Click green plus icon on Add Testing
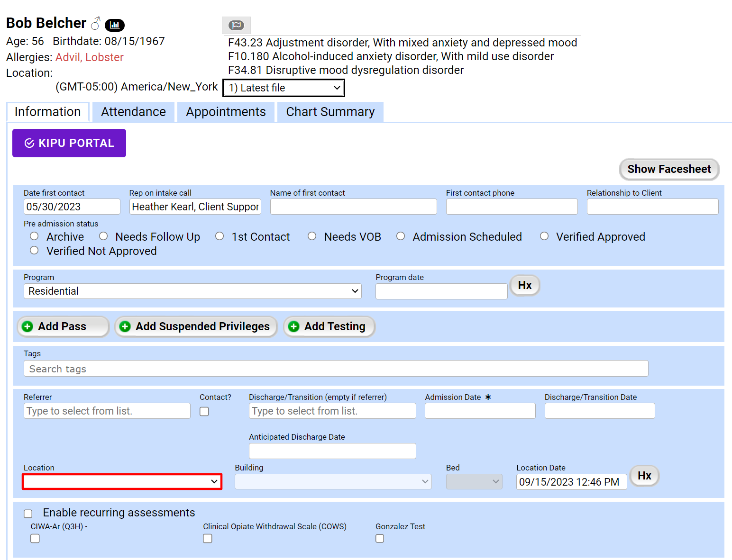Screen dimensions: 732x560 click(294, 326)
